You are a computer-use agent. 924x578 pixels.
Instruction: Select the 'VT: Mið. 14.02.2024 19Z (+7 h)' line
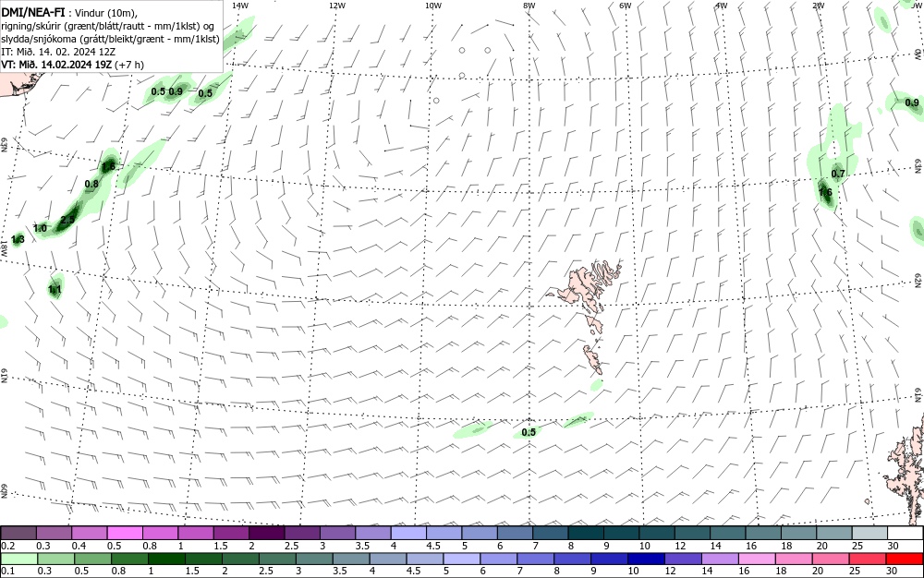[x=72, y=65]
